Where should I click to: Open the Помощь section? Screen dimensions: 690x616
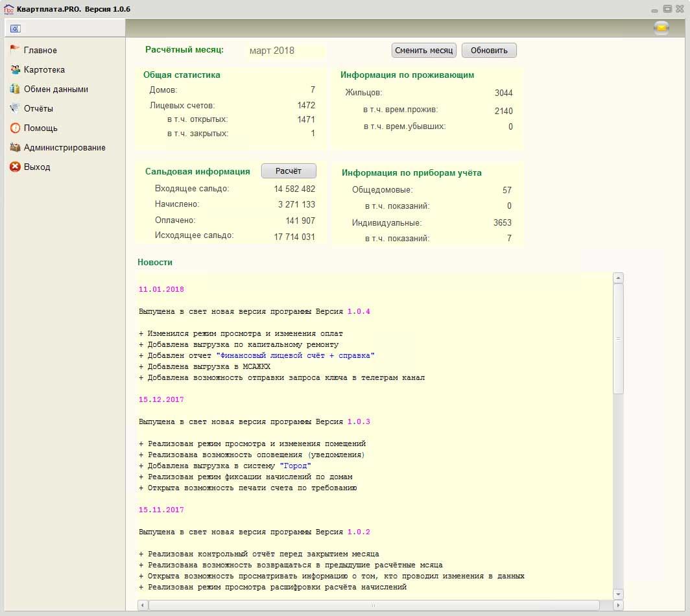40,128
